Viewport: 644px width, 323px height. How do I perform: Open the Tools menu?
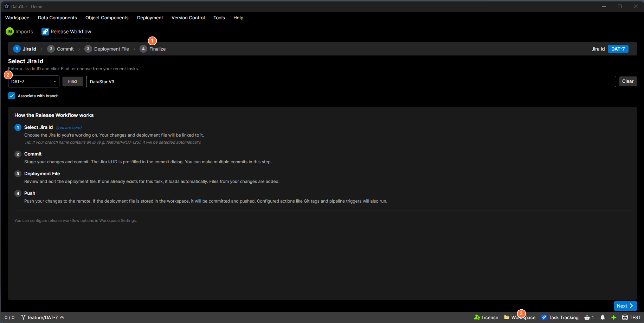pyautogui.click(x=219, y=18)
